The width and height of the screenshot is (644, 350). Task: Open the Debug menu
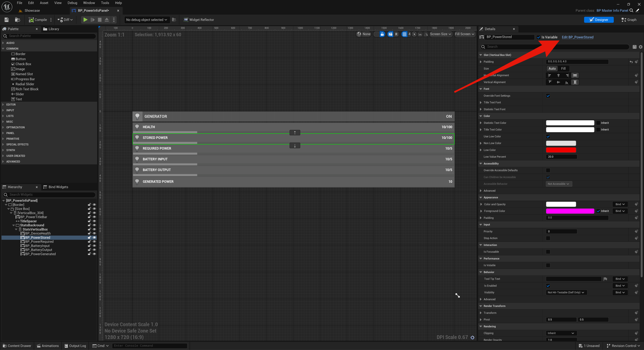[72, 3]
